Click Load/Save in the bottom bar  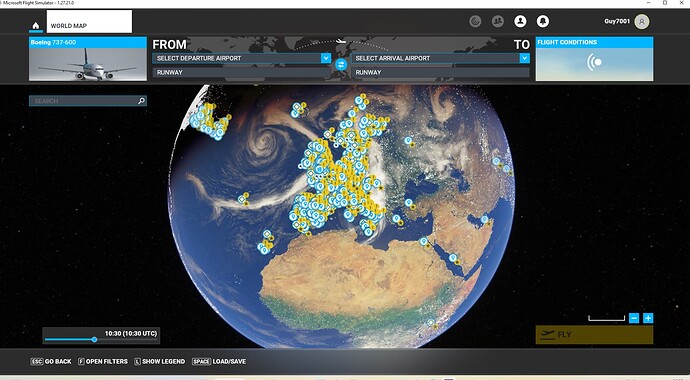pyautogui.click(x=219, y=362)
